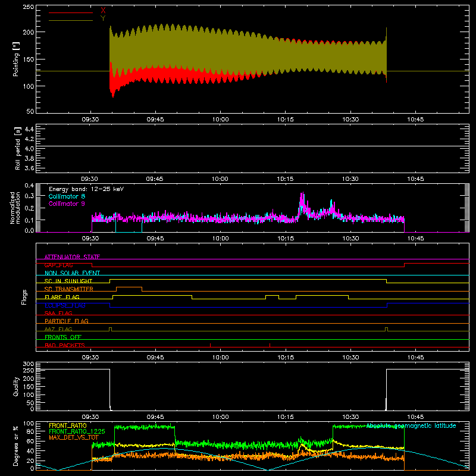The image size is (476, 476).
Task: Click the BAD_PACKETS label
Action: tap(65, 345)
